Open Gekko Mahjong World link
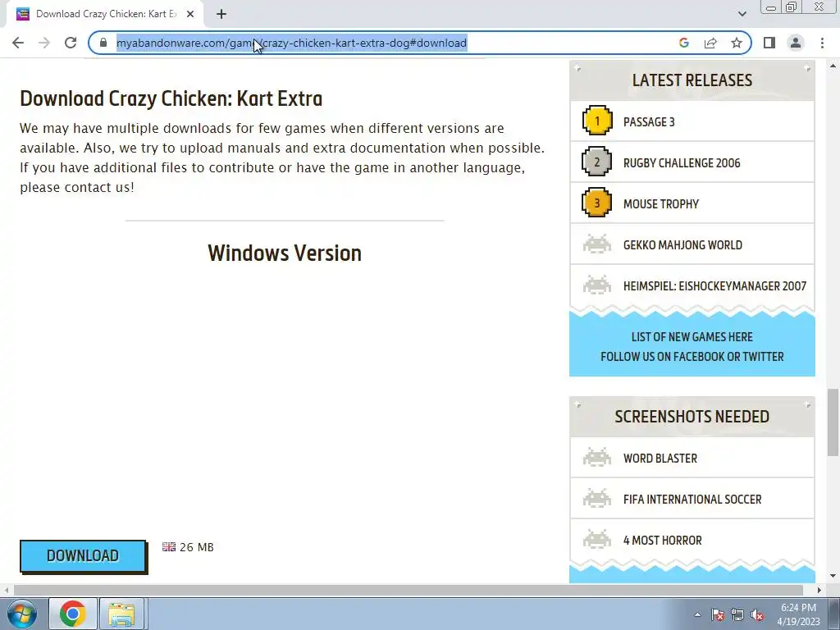The height and width of the screenshot is (630, 840). [x=682, y=244]
